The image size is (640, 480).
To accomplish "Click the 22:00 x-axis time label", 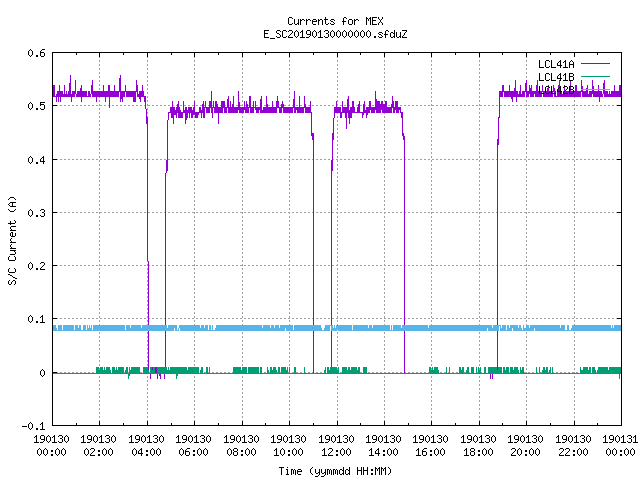I will click(x=573, y=452).
